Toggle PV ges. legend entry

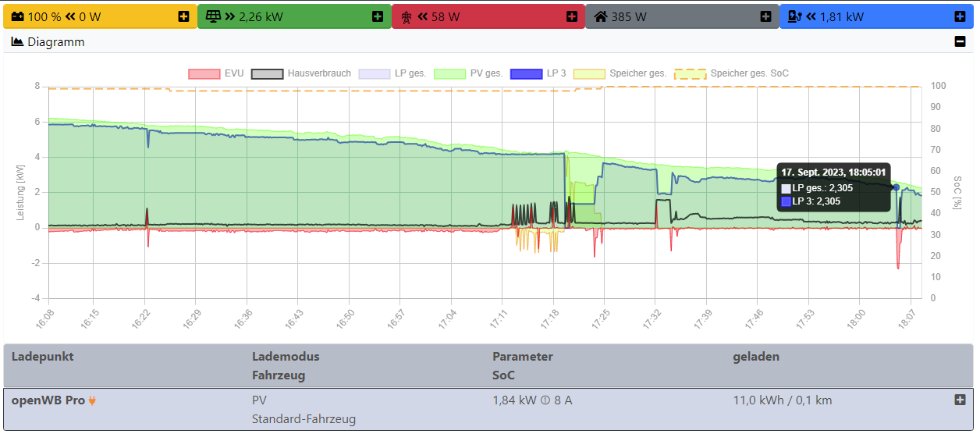(467, 73)
